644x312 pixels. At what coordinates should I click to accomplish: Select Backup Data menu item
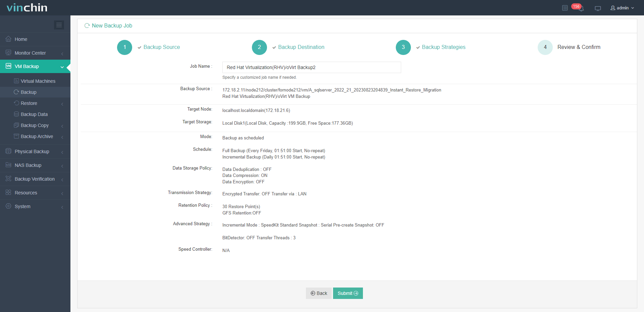pos(34,114)
